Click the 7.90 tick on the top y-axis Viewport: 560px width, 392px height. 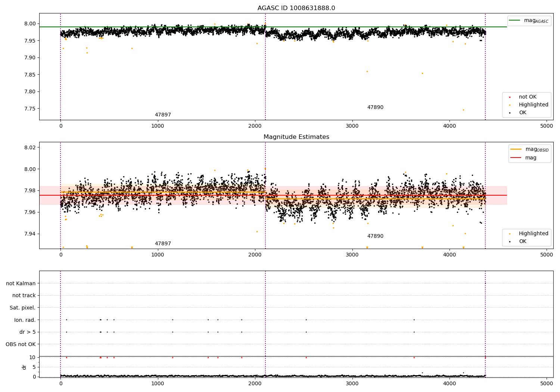[x=30, y=57]
